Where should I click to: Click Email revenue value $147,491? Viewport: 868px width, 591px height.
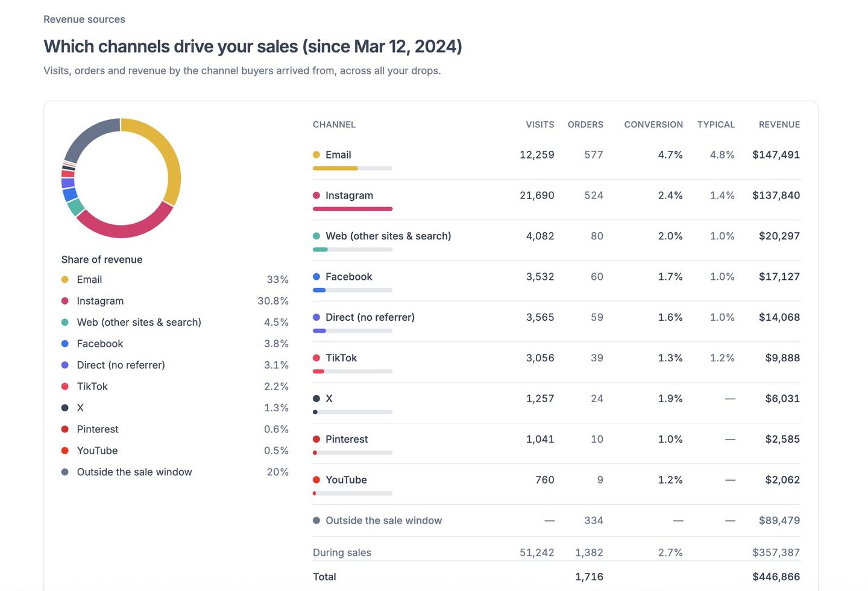pyautogui.click(x=776, y=155)
